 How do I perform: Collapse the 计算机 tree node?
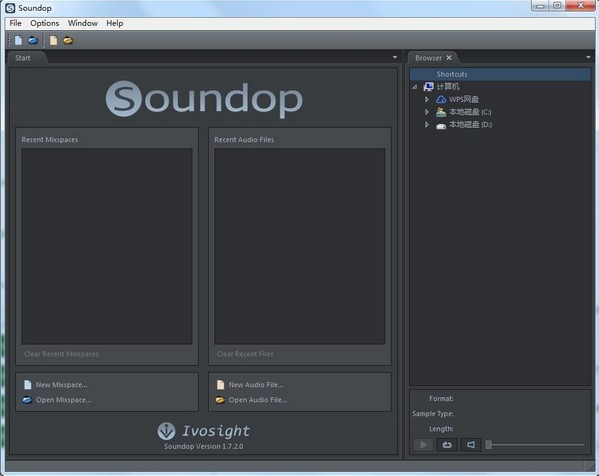coord(415,87)
